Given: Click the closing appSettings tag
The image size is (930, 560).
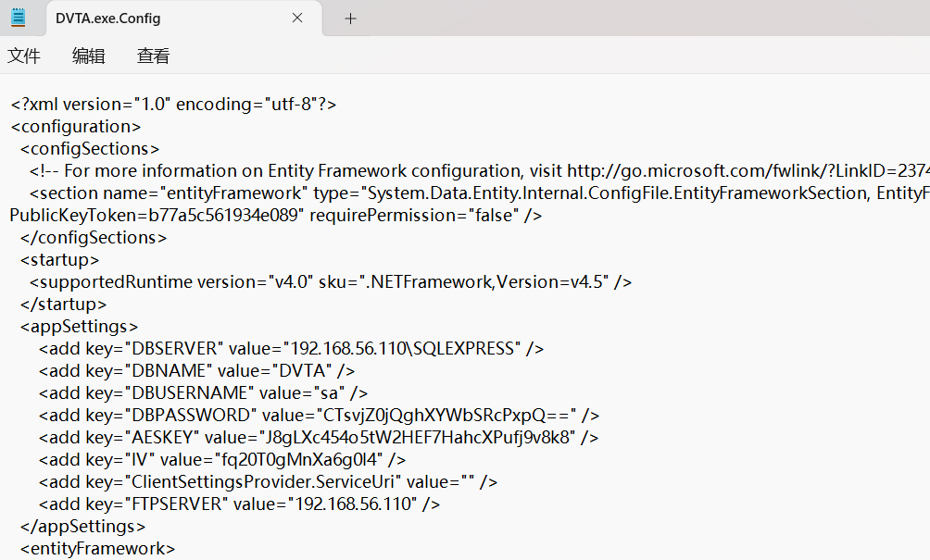Looking at the screenshot, I should click(x=83, y=527).
